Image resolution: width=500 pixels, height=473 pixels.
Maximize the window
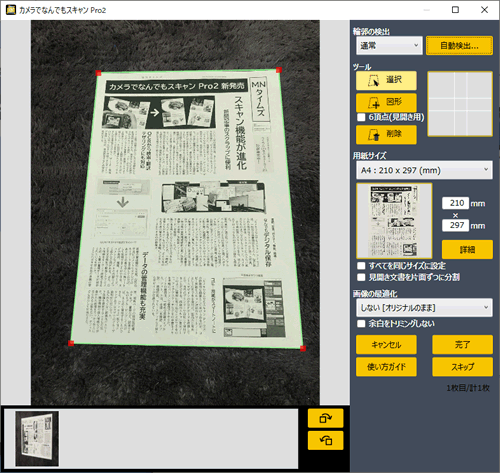(x=455, y=10)
